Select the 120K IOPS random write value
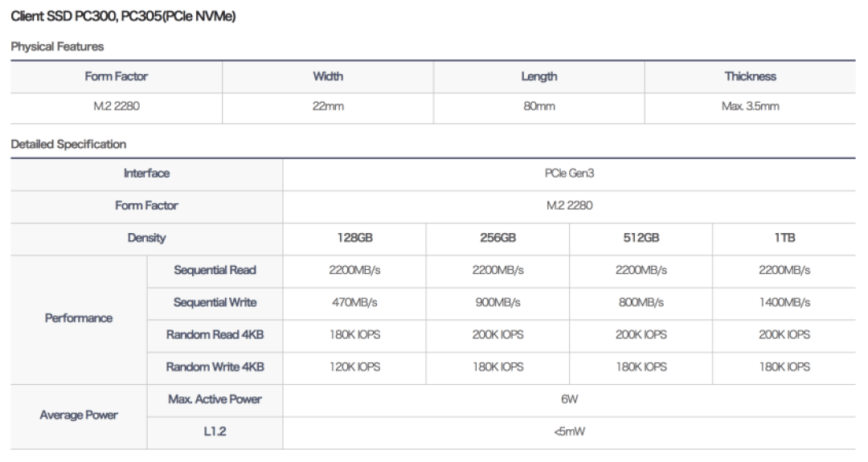The width and height of the screenshot is (868, 462). [x=355, y=367]
